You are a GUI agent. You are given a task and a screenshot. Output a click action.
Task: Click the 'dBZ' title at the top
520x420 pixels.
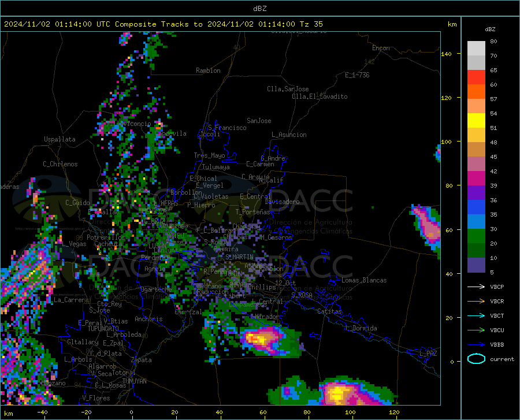pyautogui.click(x=259, y=9)
